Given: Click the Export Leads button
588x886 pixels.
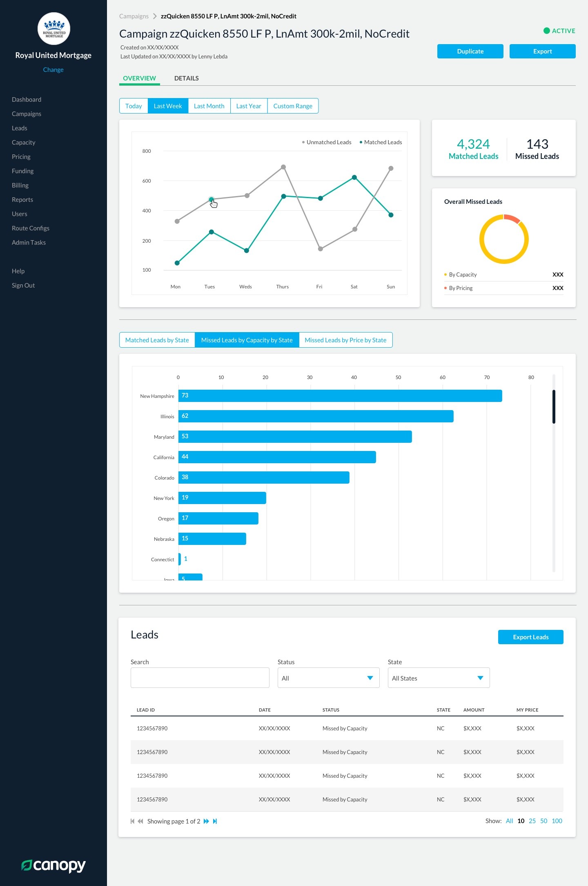Looking at the screenshot, I should point(530,637).
